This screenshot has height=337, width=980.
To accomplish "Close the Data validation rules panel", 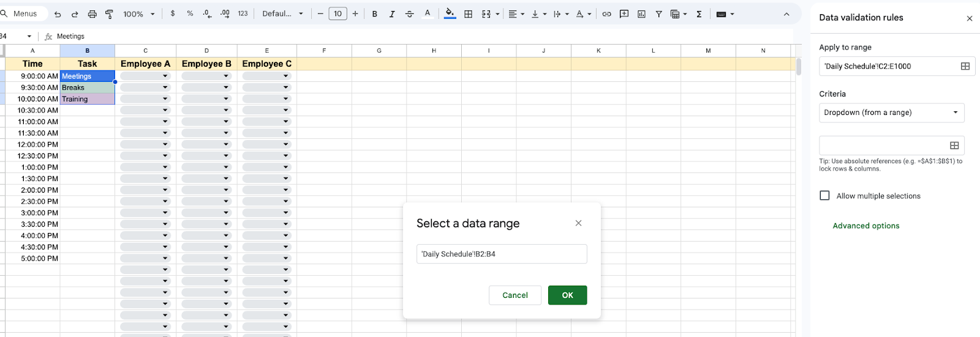I will (969, 18).
